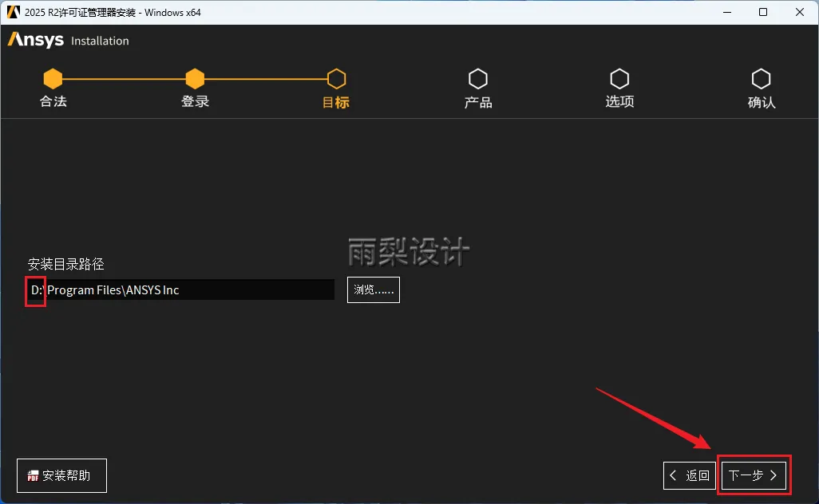Click the 安装目录路径 label
819x504 pixels.
pos(65,264)
